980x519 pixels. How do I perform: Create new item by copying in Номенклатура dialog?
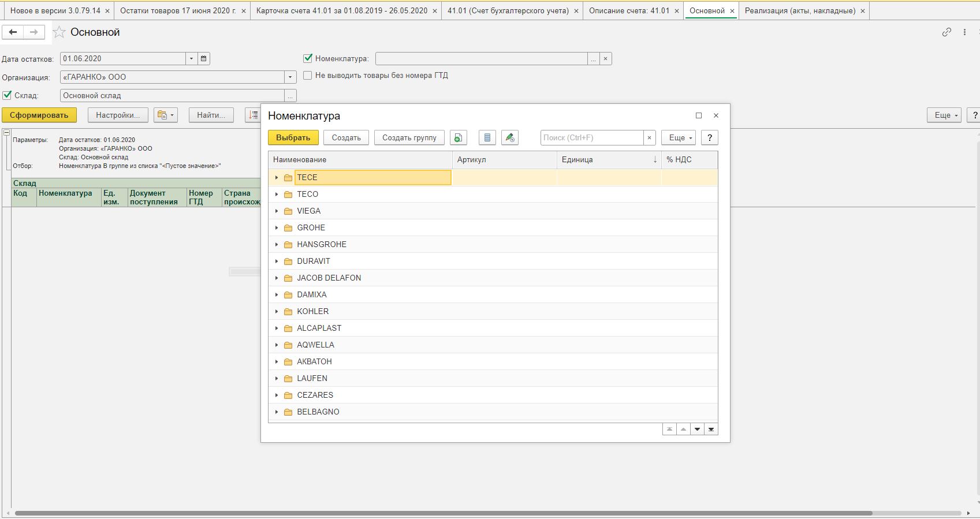pos(458,137)
